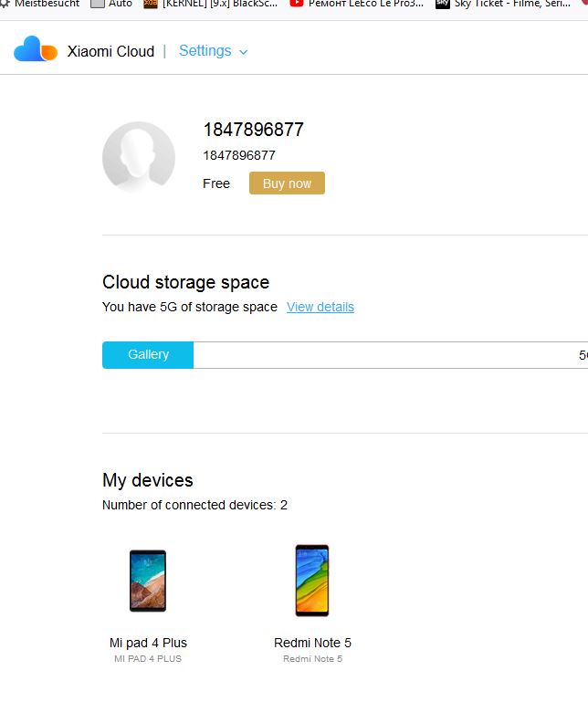Screen dimensions: 588x723
Task: Open the YouTube Ремонт LeEco Le Pro3 bookmark
Action: pyautogui.click(x=356, y=4)
